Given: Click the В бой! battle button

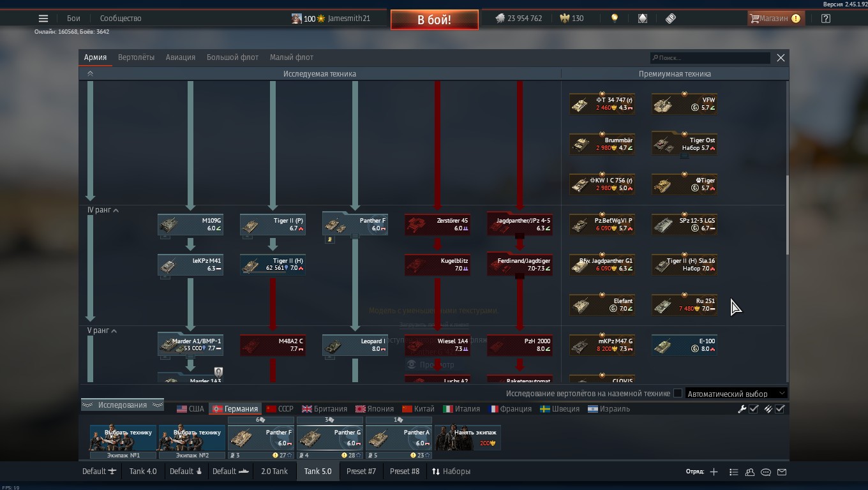Looking at the screenshot, I should tap(435, 20).
